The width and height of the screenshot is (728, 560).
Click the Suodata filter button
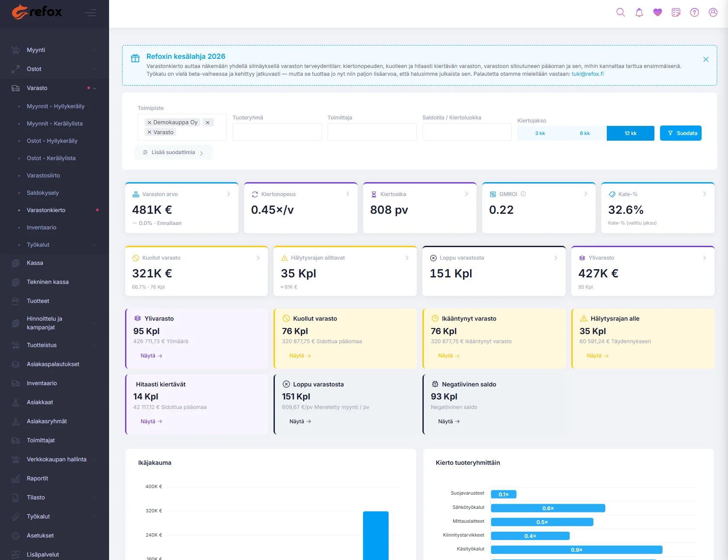coord(681,133)
